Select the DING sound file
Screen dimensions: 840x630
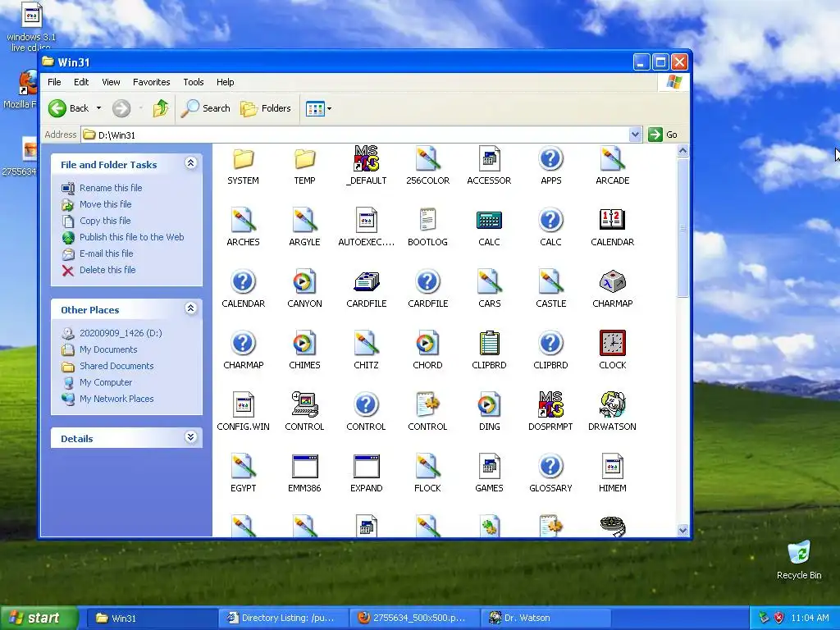pyautogui.click(x=489, y=405)
